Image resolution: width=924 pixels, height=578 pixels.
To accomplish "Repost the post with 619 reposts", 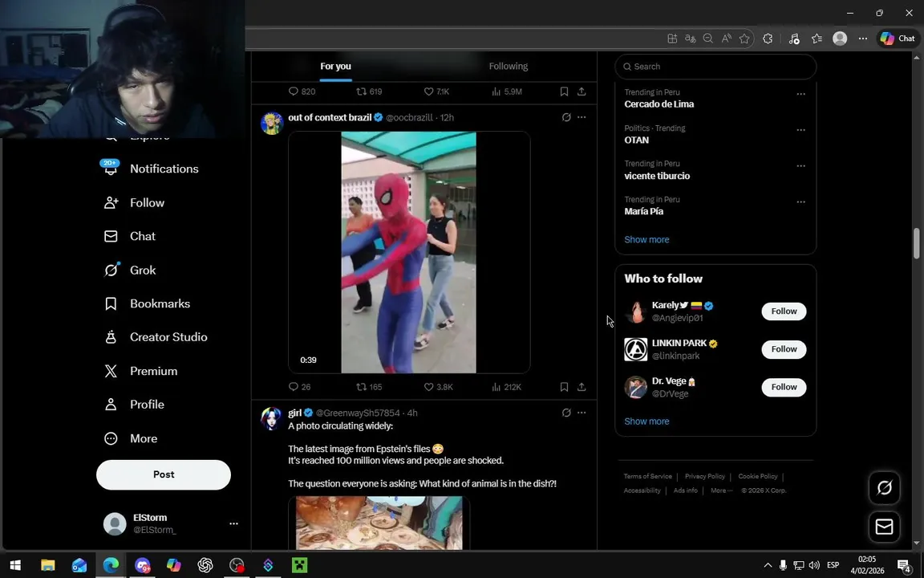I will coord(370,92).
